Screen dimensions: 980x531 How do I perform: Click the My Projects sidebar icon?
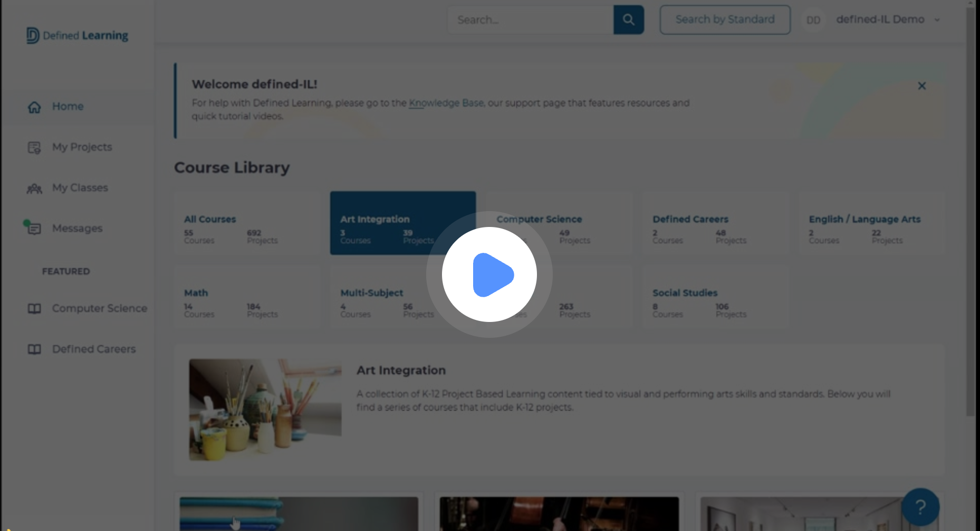click(34, 147)
